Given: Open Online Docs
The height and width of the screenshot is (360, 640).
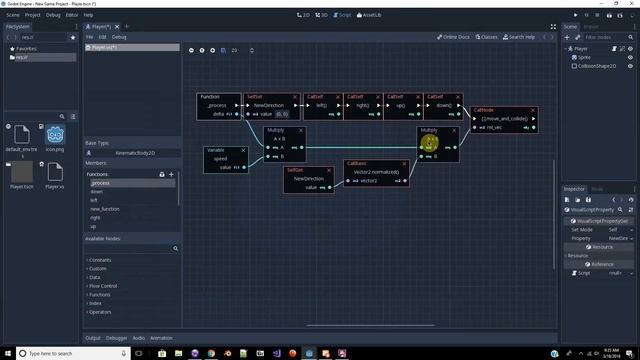Looking at the screenshot, I should pos(453,37).
